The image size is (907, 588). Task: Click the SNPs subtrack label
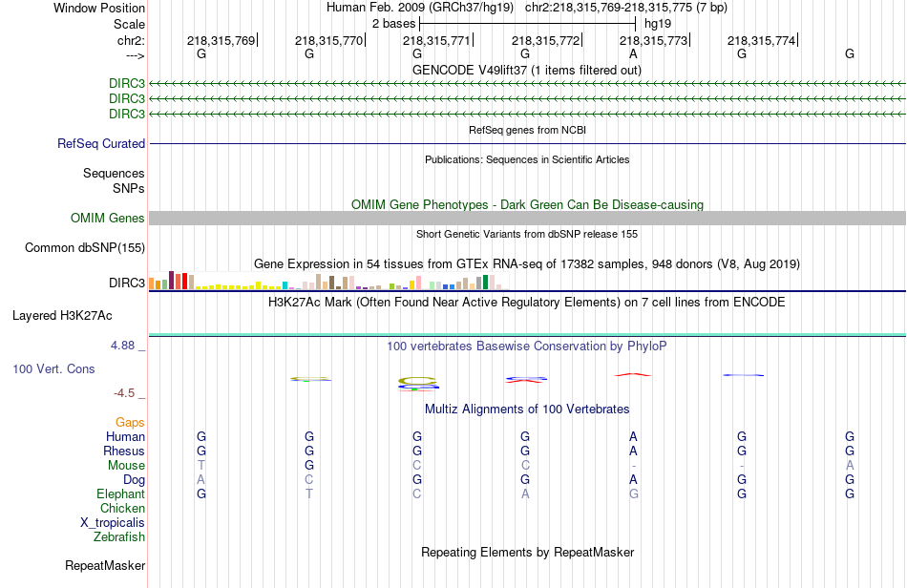pyautogui.click(x=129, y=188)
